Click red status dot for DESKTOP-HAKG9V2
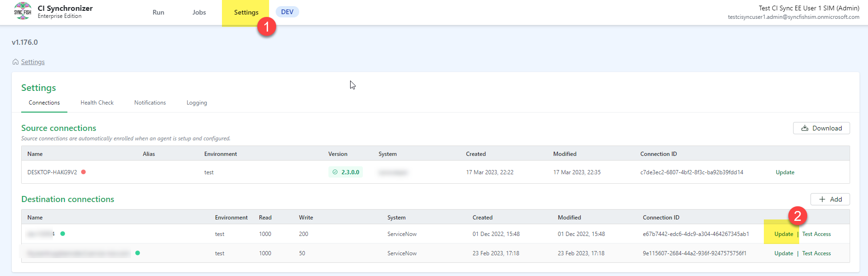The width and height of the screenshot is (868, 276). click(83, 172)
